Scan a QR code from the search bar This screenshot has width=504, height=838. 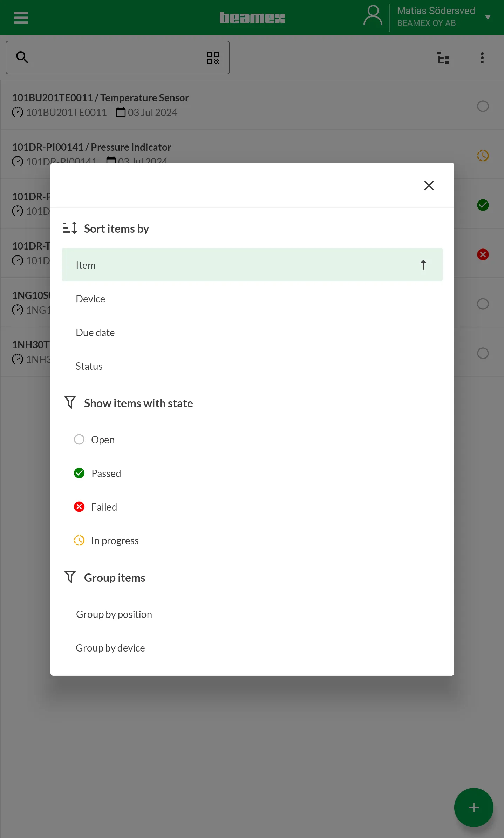(x=213, y=57)
